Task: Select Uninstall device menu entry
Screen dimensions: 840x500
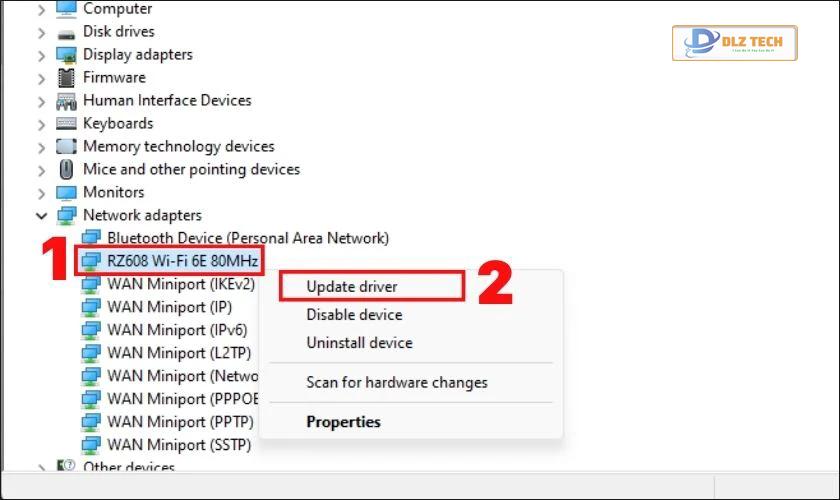Action: tap(359, 342)
